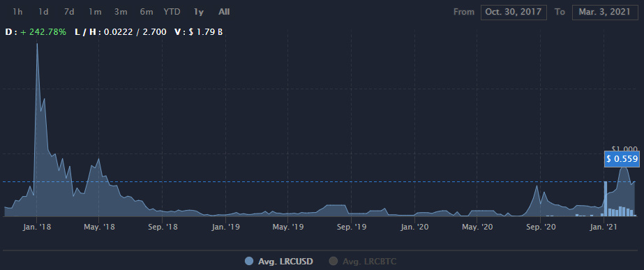
Task: Click the tallest volume bar at Jan. '21
Action: [x=606, y=199]
